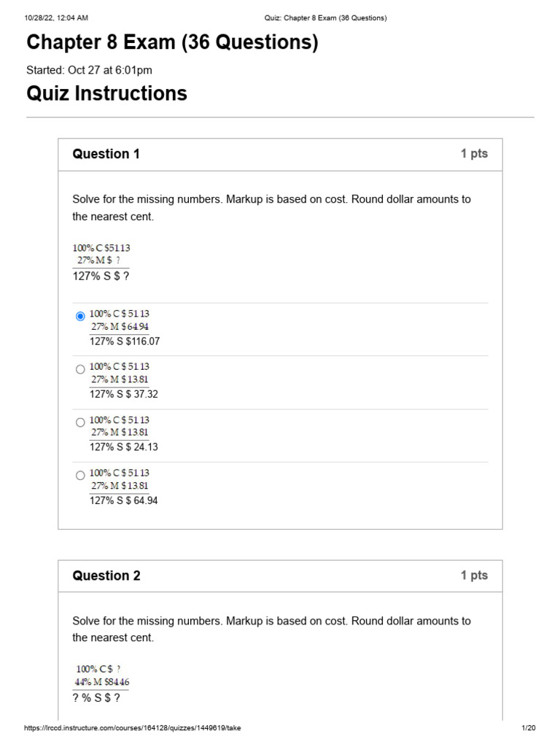The width and height of the screenshot is (560, 747).
Task: Pick the radio option showing S $24.13
Action: (x=80, y=422)
